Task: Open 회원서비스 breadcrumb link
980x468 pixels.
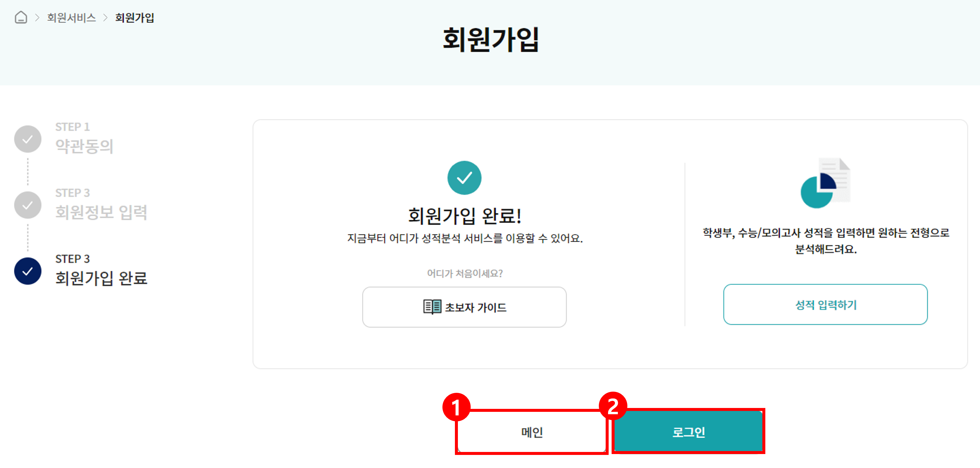Action: point(72,18)
